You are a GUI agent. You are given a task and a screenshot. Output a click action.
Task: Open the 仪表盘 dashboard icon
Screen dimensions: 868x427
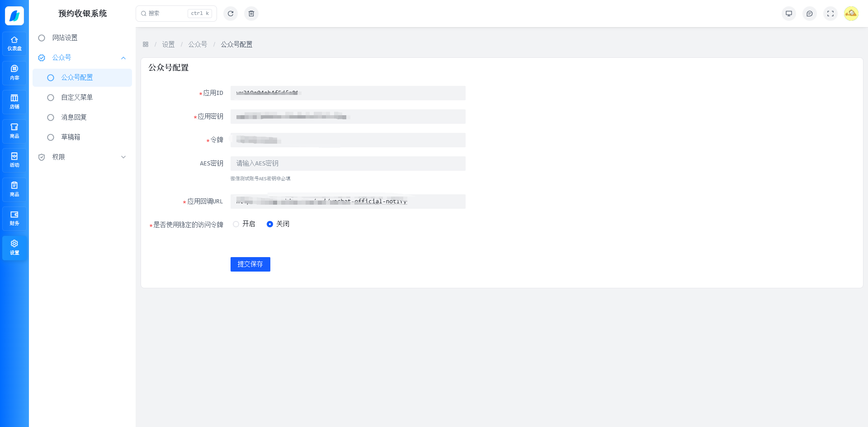pos(14,44)
